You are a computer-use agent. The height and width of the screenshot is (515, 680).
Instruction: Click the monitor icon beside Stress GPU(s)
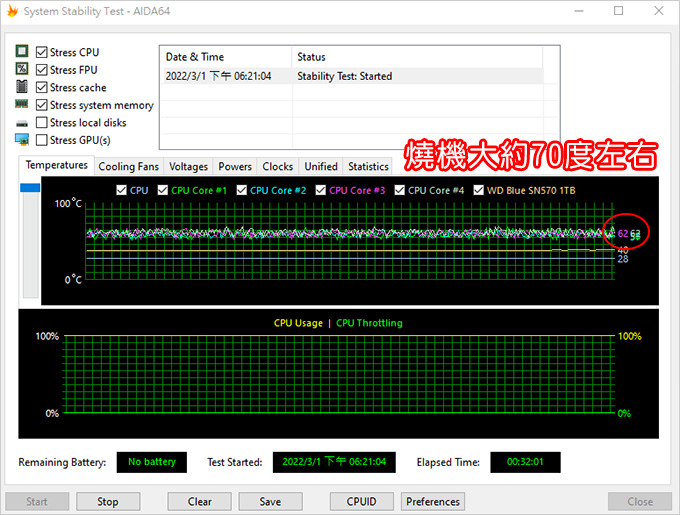pyautogui.click(x=22, y=140)
